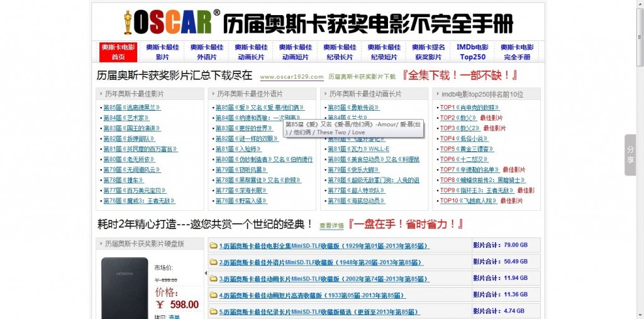
Task: Open 第76届《野蛮入侵》 link
Action: tap(241, 201)
